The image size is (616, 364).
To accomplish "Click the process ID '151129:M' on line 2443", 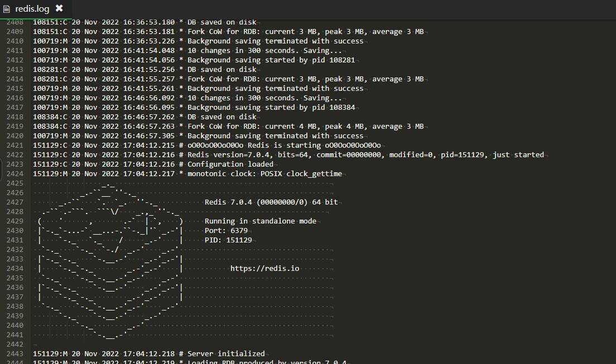I will pos(50,354).
